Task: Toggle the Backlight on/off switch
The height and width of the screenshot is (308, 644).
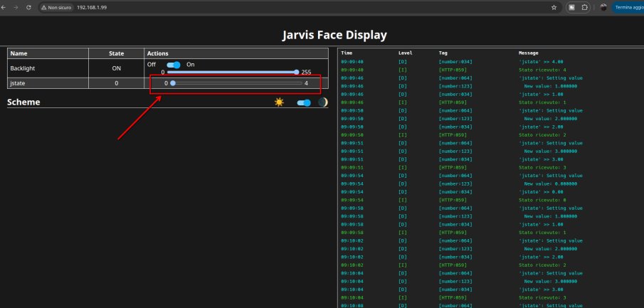Action: coord(173,64)
